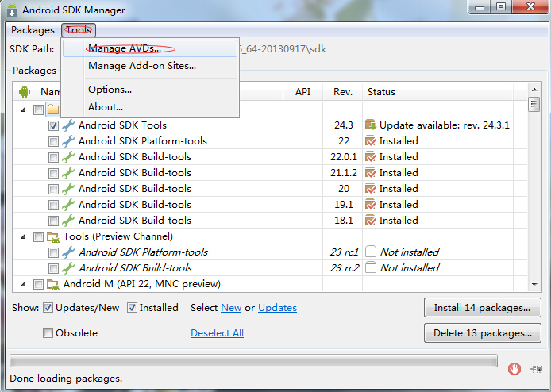
Task: Click the green wrench icon for Build-tools 21.1.2
Action: click(68, 173)
